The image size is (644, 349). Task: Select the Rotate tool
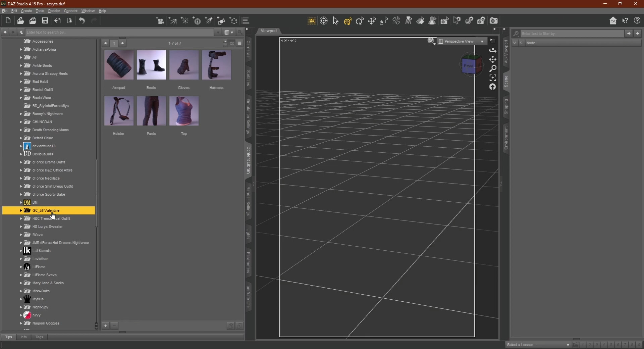click(360, 21)
